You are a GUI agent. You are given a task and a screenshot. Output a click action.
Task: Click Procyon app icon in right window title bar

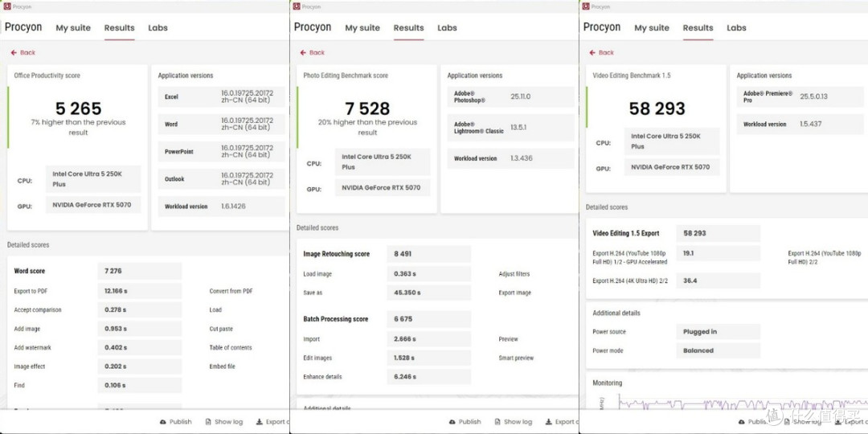click(x=585, y=6)
